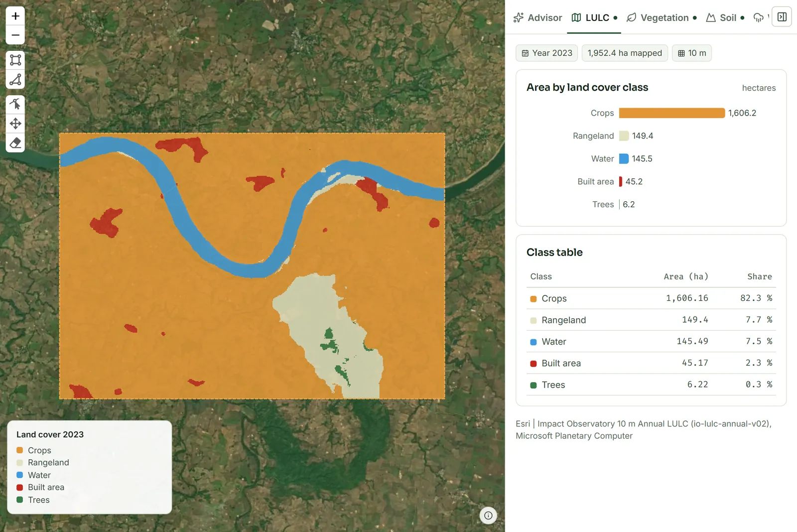Click the 82.3 % share value
The width and height of the screenshot is (797, 532).
(756, 298)
